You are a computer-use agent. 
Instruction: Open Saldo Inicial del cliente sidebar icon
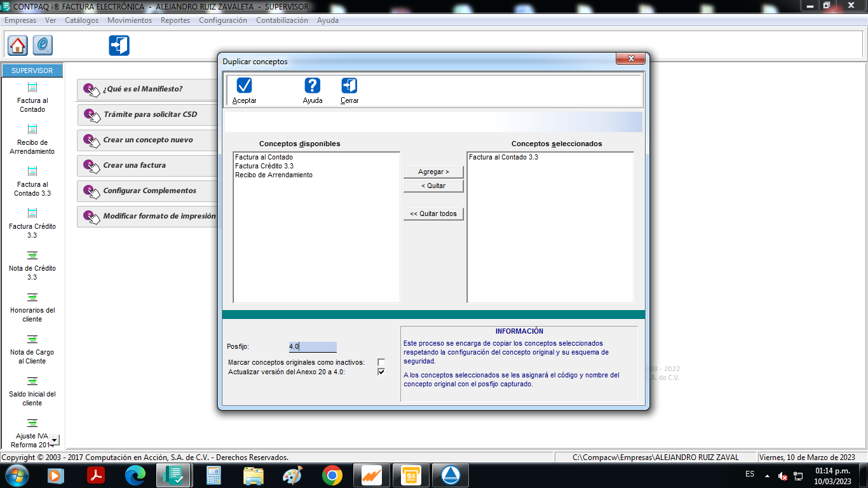tap(32, 381)
